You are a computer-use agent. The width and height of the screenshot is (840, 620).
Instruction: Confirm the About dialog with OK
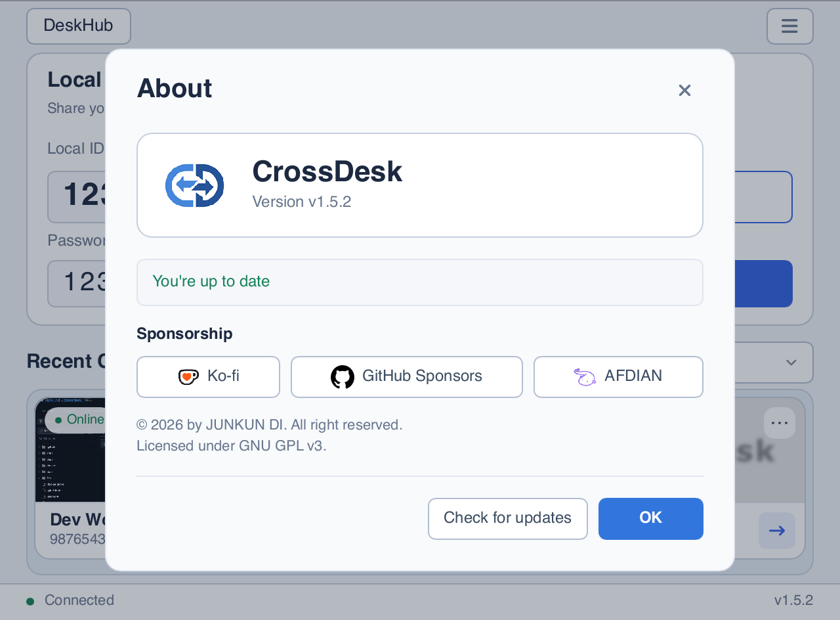pyautogui.click(x=651, y=519)
